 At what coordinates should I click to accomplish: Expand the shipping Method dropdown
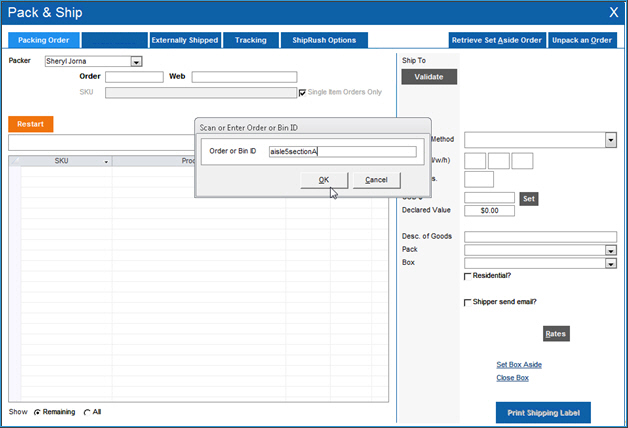610,140
